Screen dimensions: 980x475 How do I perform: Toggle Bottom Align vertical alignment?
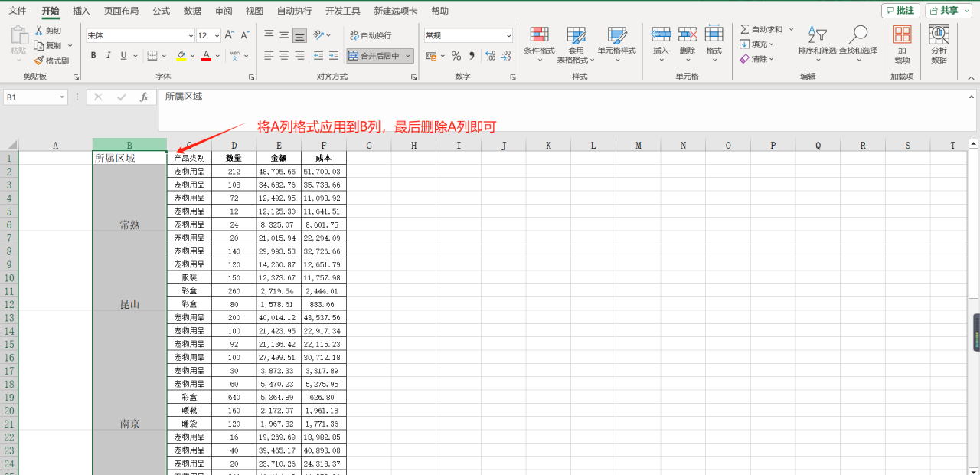[x=299, y=35]
